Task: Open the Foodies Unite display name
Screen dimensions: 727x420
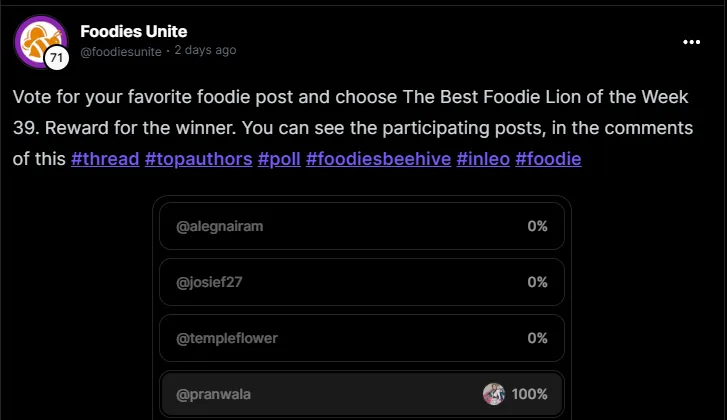Action: (x=134, y=31)
